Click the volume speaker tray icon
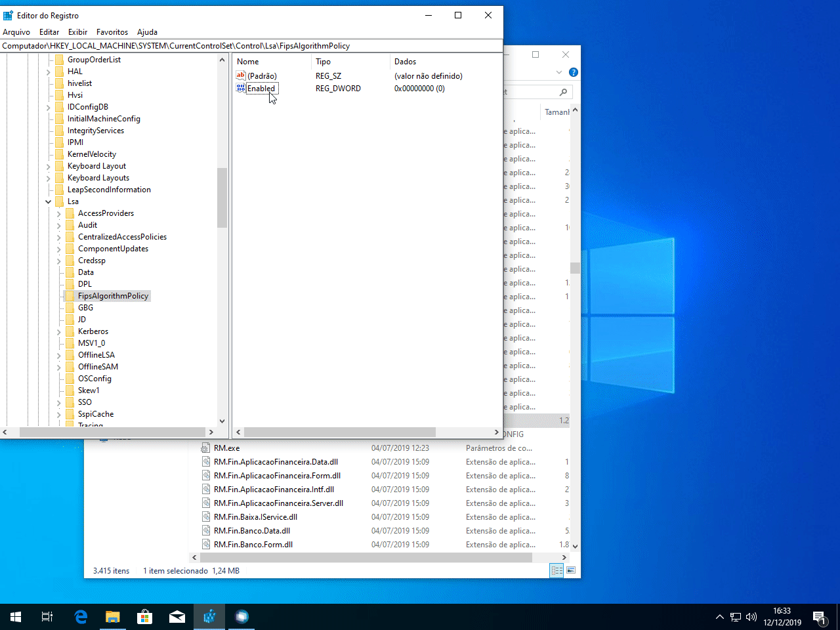The width and height of the screenshot is (840, 630). 751,617
